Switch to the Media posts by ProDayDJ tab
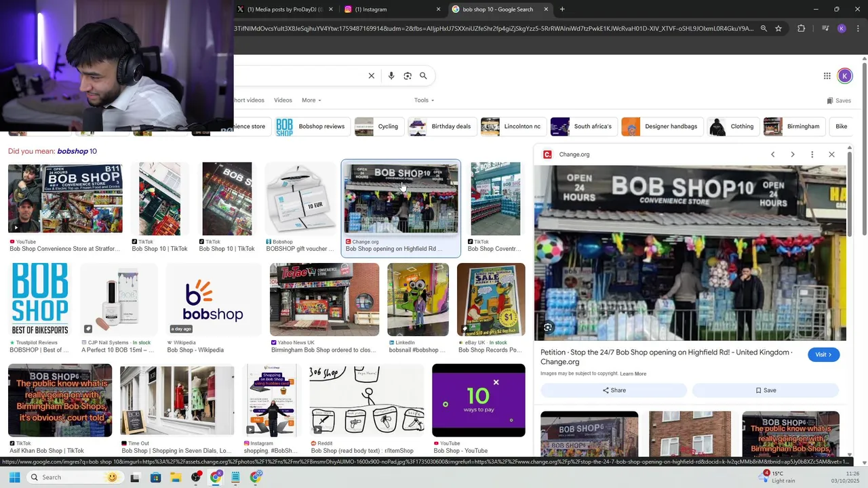 [285, 9]
